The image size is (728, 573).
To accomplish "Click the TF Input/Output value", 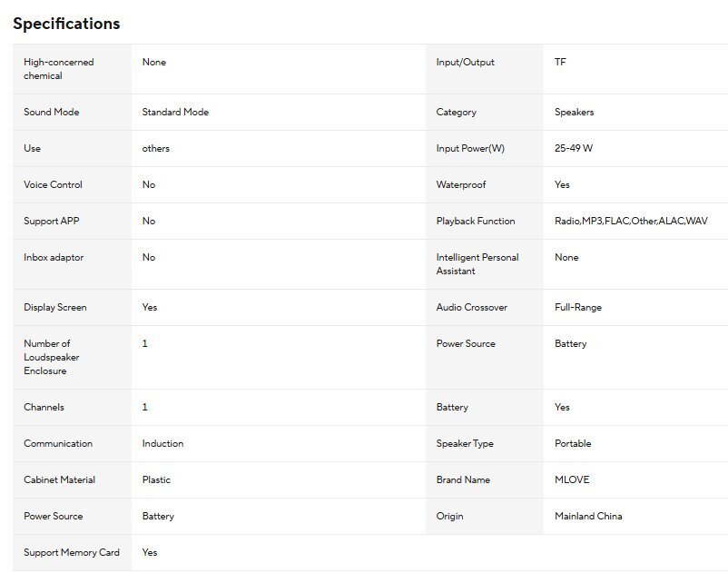I will tap(560, 63).
